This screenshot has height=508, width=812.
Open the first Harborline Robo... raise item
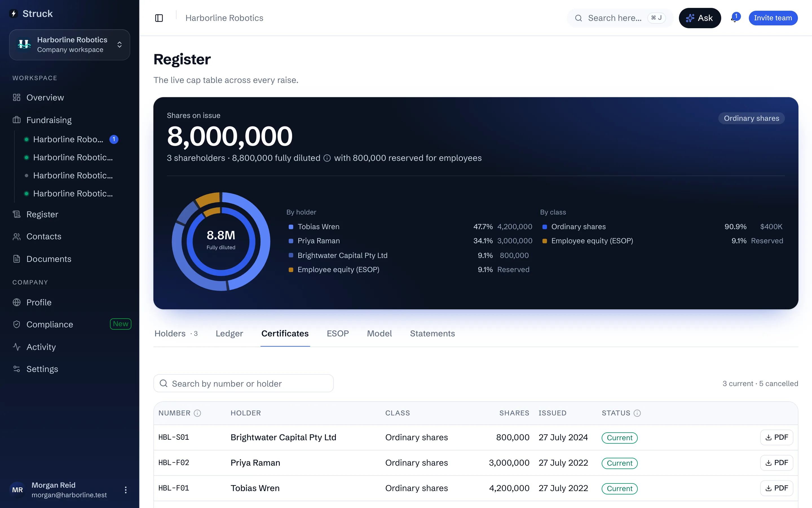(x=70, y=139)
